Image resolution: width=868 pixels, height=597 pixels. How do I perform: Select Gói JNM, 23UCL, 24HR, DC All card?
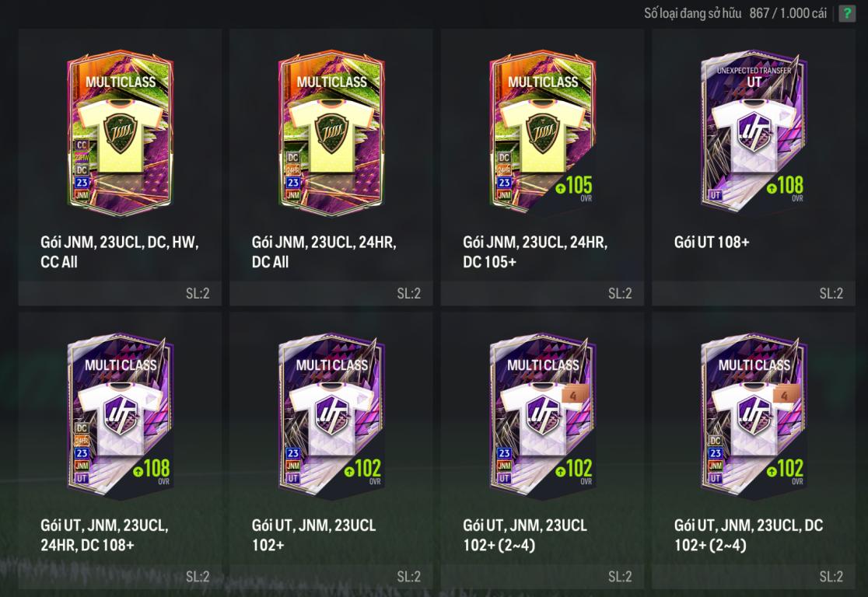coord(331,167)
